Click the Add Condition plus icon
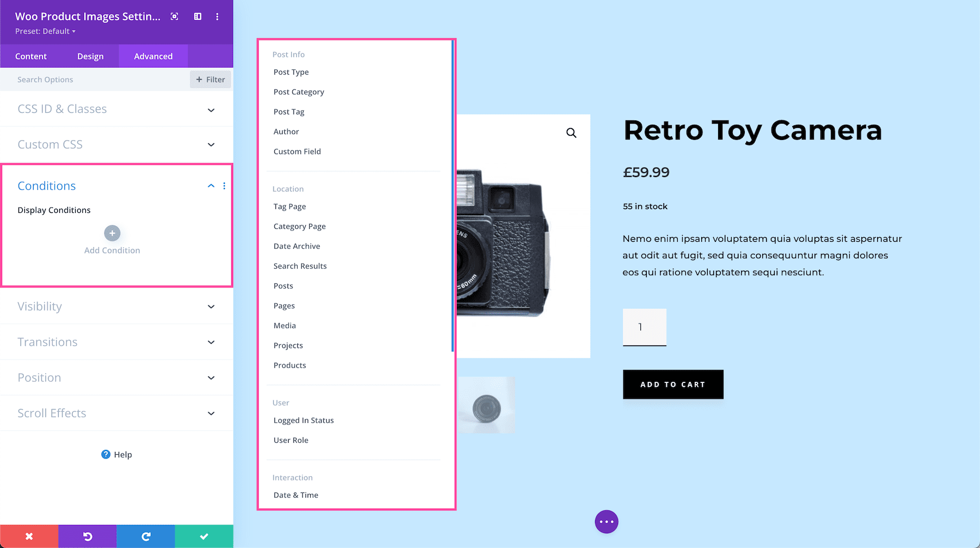 pos(112,233)
